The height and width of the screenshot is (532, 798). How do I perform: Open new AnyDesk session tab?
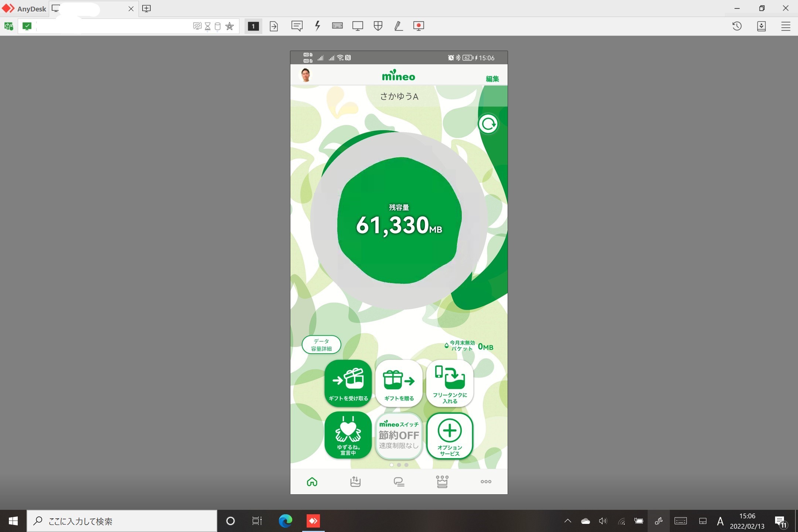point(146,8)
